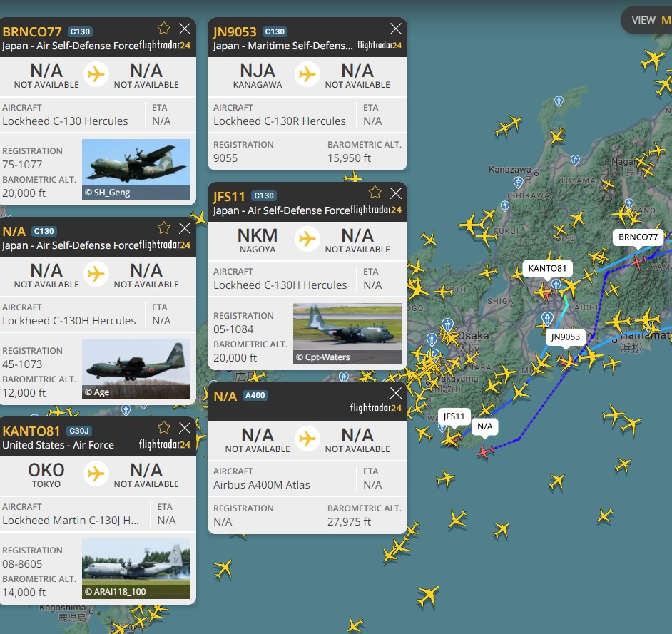This screenshot has height=634, width=672.
Task: Click the airport pin icon near Toyama
Action: (x=576, y=160)
